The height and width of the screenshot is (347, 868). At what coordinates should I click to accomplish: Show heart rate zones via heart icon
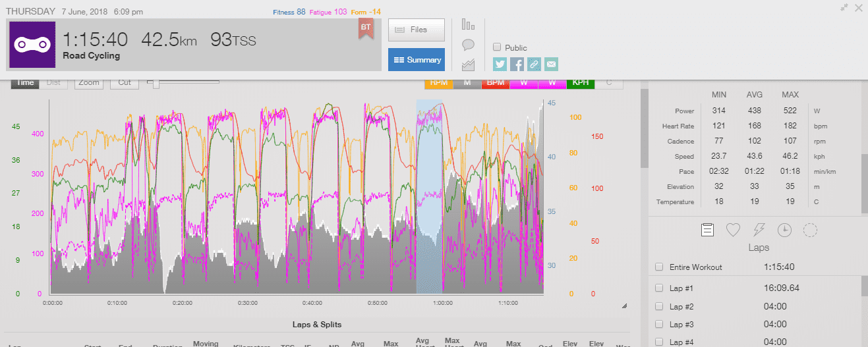tap(733, 230)
